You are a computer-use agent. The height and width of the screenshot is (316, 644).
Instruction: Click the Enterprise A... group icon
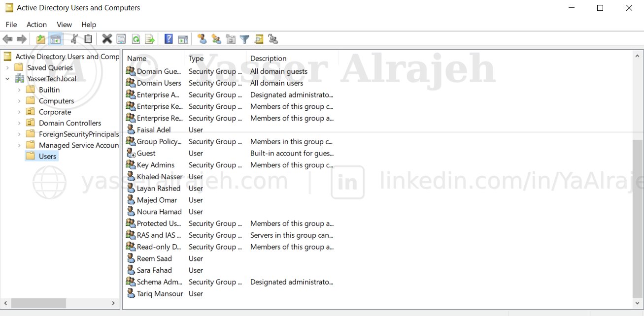click(x=131, y=95)
